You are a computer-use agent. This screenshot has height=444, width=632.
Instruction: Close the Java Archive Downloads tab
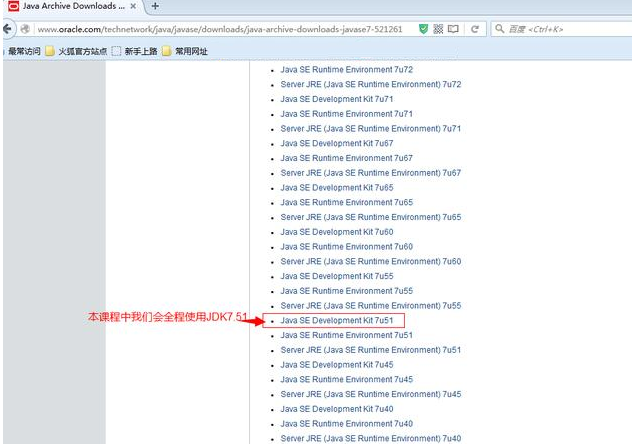point(134,7)
